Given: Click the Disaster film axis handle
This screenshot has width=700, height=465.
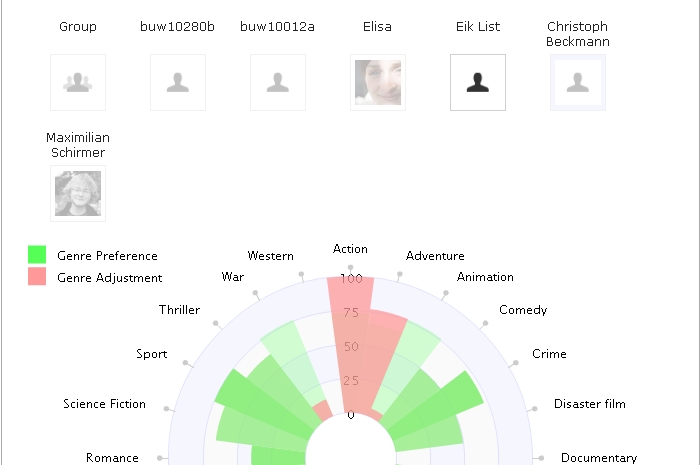Looking at the screenshot, I should (x=534, y=408).
